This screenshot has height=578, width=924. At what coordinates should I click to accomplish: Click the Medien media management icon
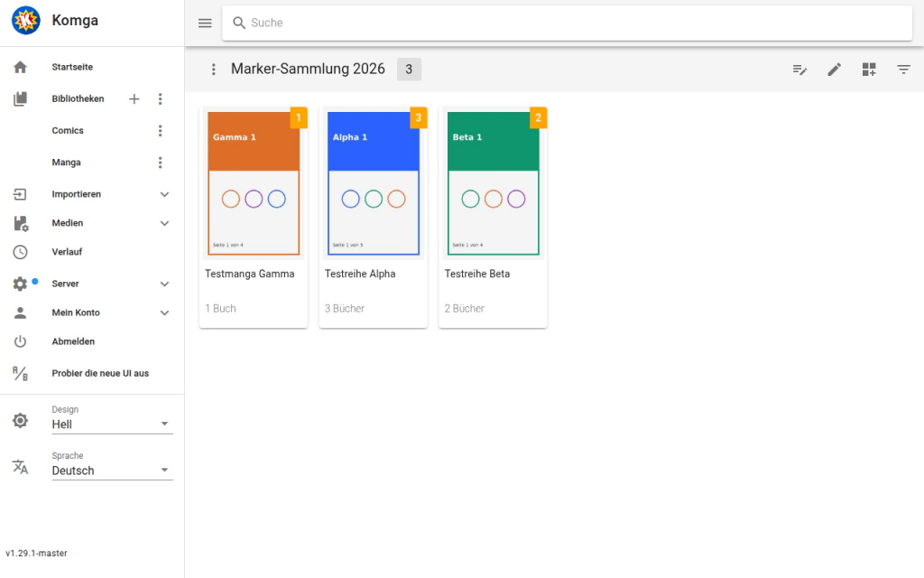click(x=21, y=224)
